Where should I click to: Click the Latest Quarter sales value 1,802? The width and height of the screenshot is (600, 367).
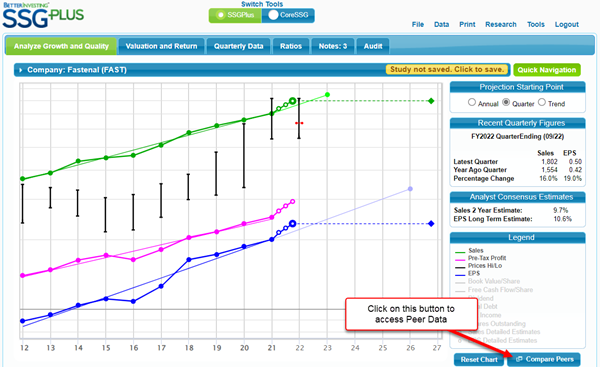click(549, 161)
